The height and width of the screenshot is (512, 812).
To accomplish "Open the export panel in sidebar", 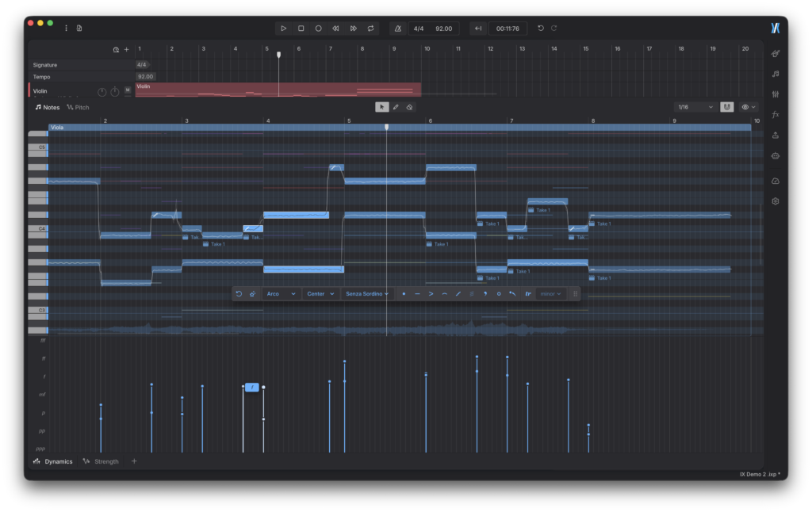I will point(776,135).
